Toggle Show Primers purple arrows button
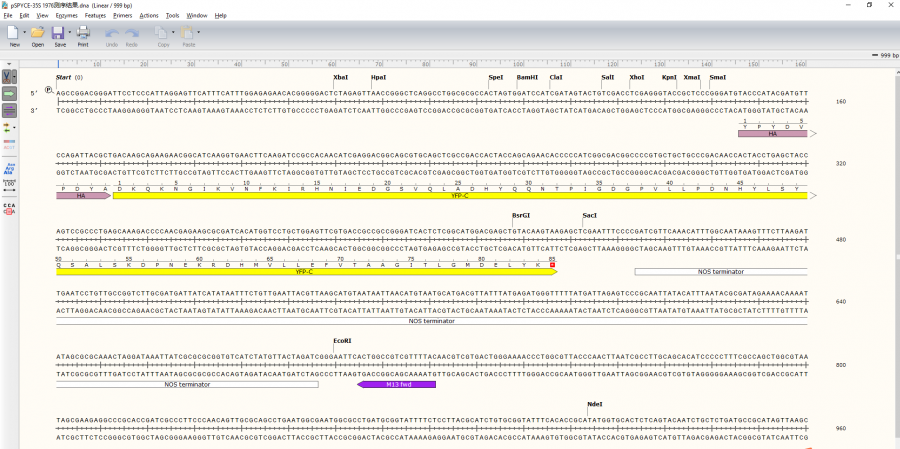 tap(9, 111)
